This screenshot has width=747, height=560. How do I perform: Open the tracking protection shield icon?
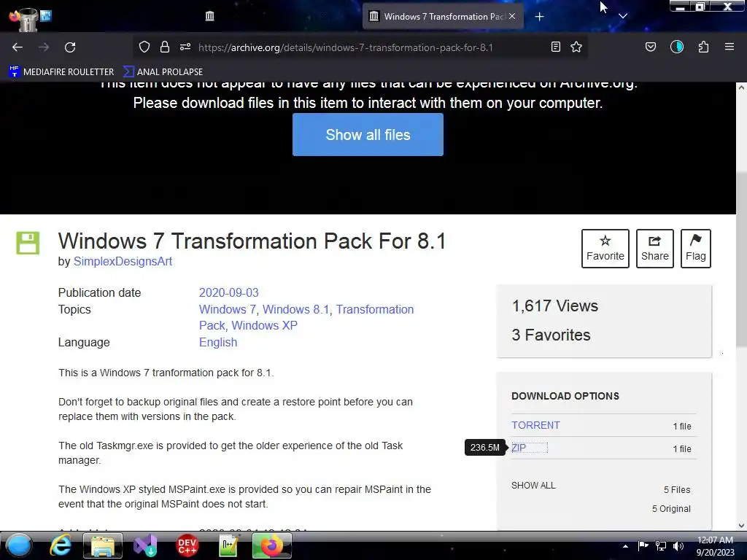[x=144, y=47]
